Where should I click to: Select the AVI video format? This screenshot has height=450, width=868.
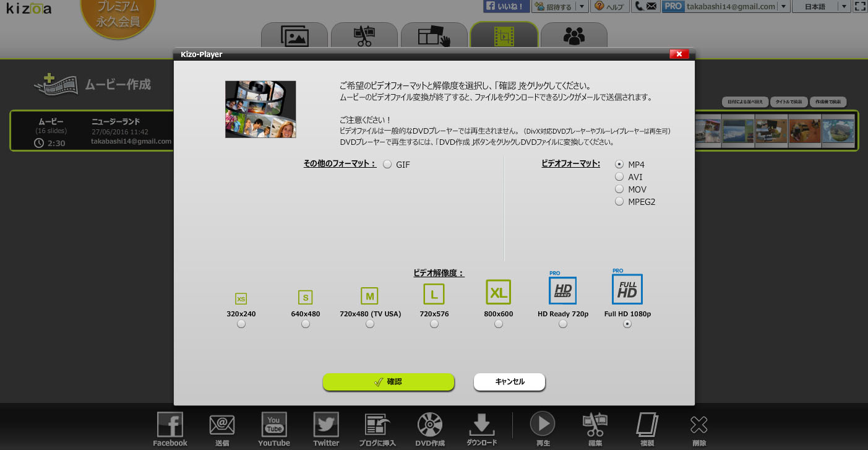point(619,177)
